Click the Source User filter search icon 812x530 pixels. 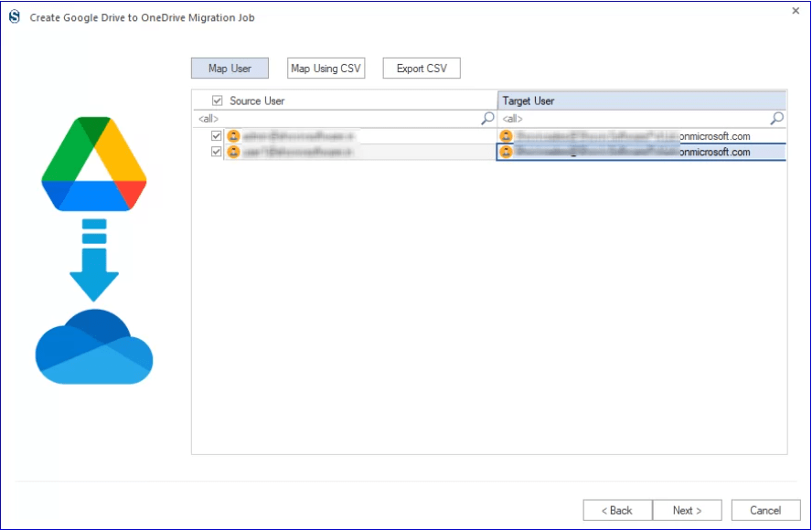click(x=487, y=119)
